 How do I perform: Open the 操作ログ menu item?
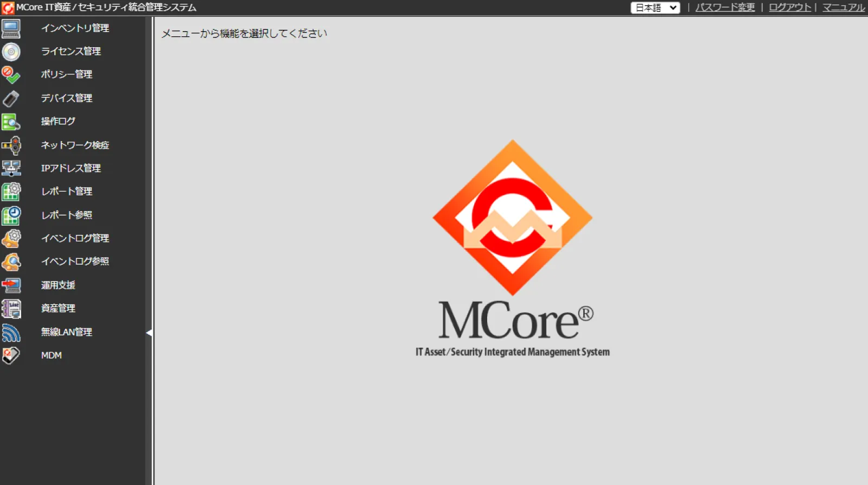click(58, 122)
